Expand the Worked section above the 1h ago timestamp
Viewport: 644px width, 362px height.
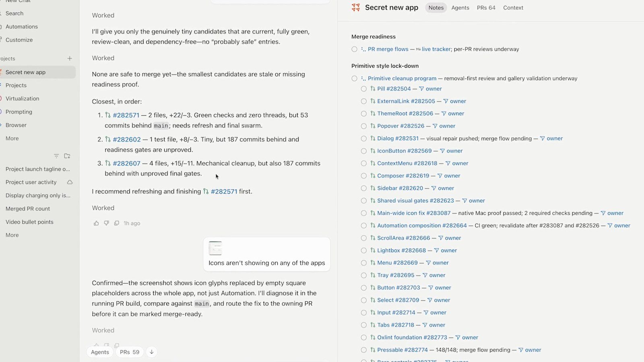pos(103,208)
